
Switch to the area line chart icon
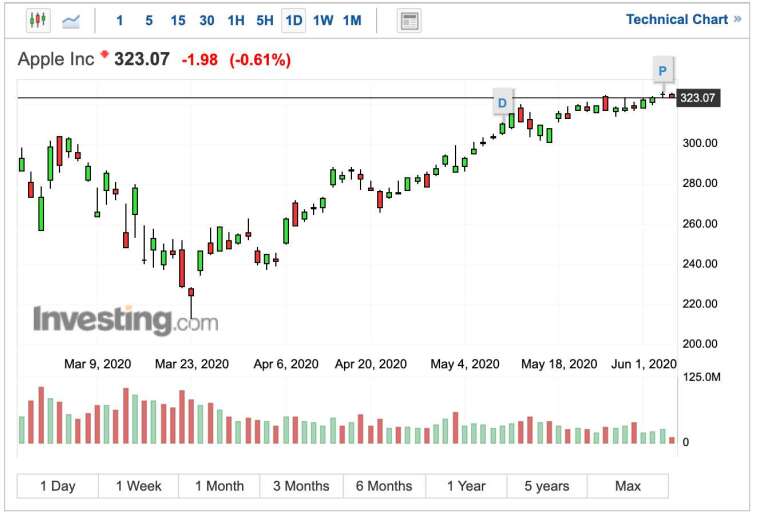[71, 21]
